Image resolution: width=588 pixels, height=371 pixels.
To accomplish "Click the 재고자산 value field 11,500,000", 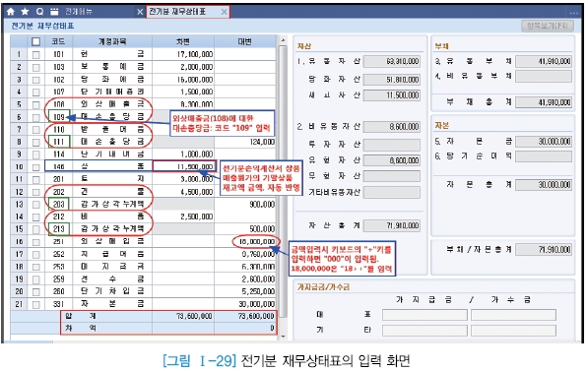I will tap(391, 95).
